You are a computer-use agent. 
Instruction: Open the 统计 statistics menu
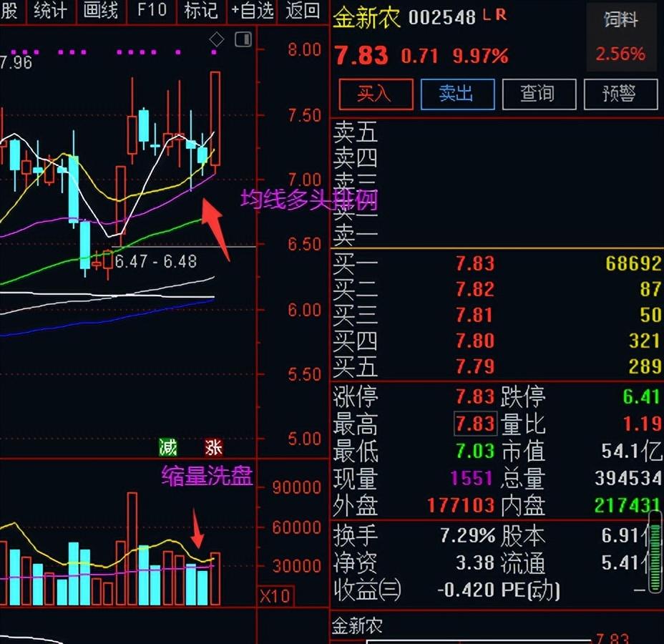[50, 11]
